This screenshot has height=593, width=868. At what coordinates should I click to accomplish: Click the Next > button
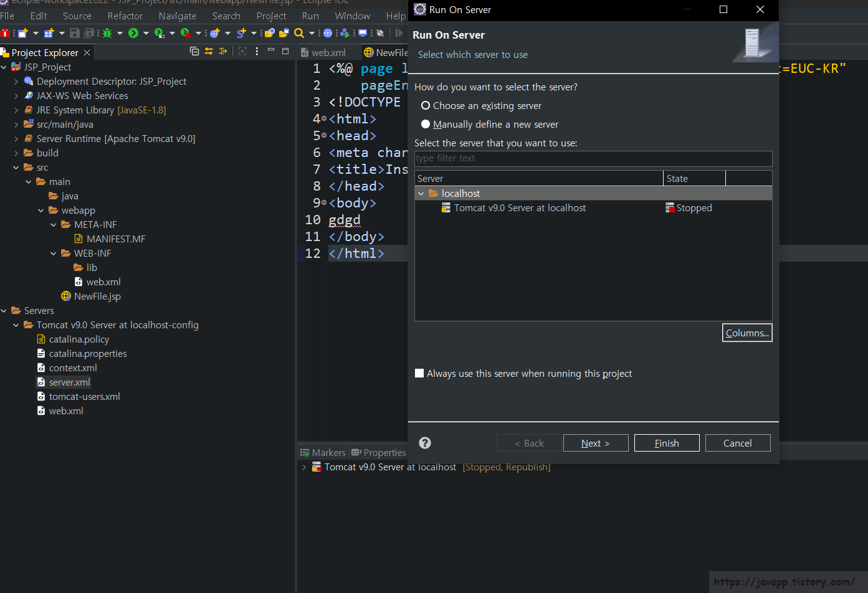596,443
